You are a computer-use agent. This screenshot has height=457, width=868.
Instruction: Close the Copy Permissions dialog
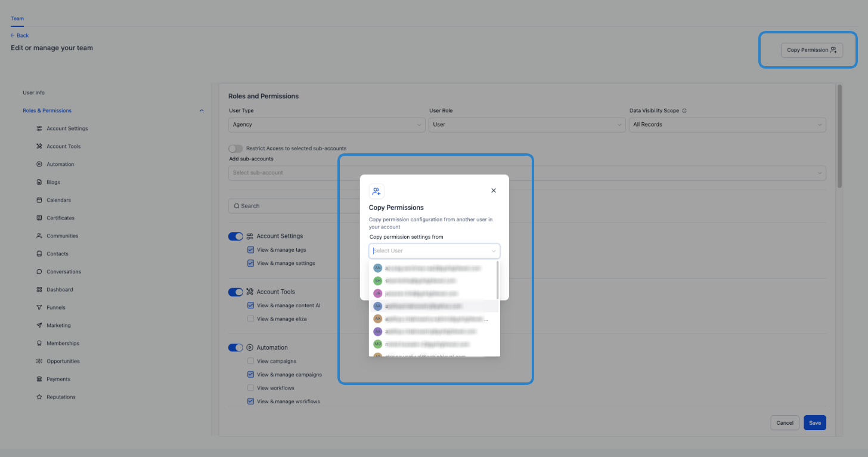coord(493,191)
